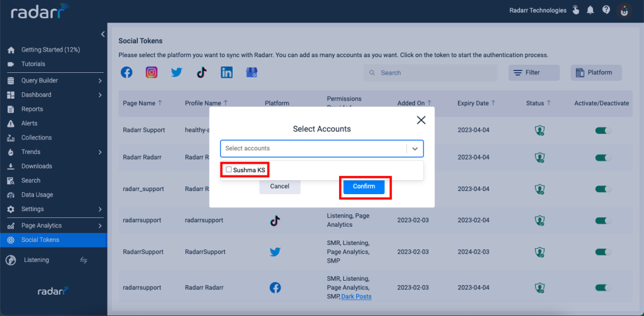The width and height of the screenshot is (644, 316).
Task: Click the Listening module icon in the sidebar
Action: [x=11, y=260]
